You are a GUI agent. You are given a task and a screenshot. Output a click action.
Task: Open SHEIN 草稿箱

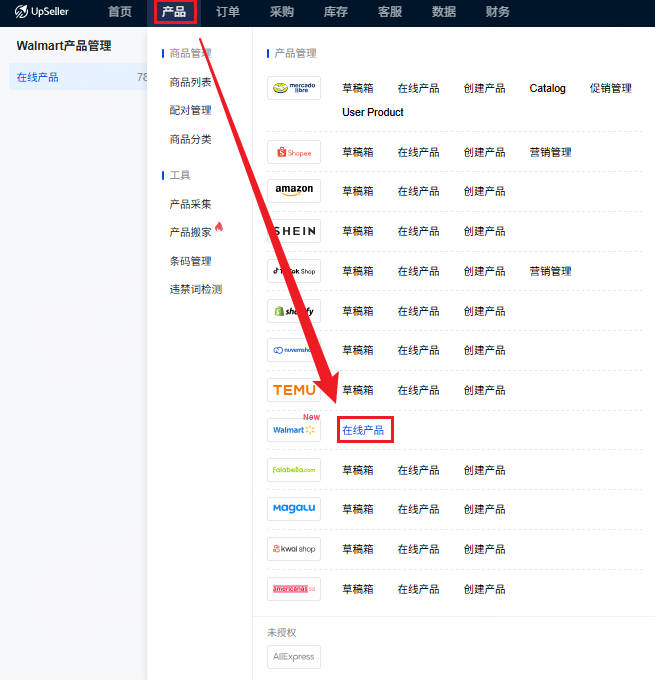358,231
